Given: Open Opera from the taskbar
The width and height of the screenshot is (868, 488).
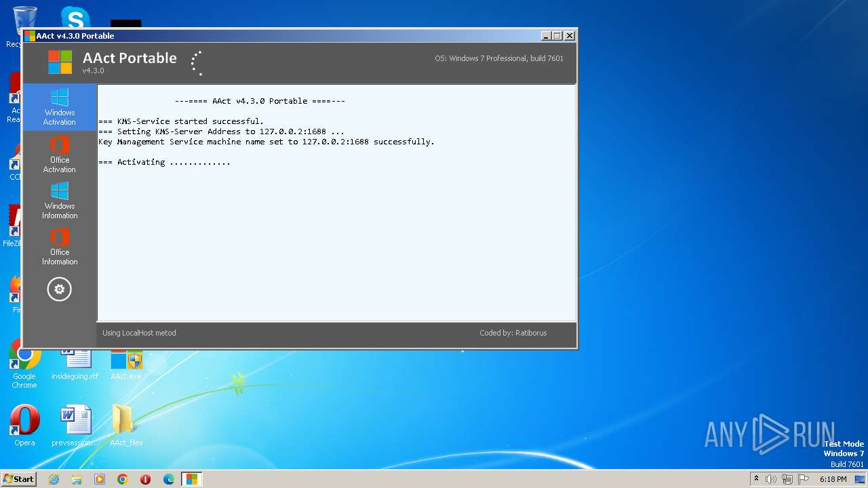Looking at the screenshot, I should [146, 479].
